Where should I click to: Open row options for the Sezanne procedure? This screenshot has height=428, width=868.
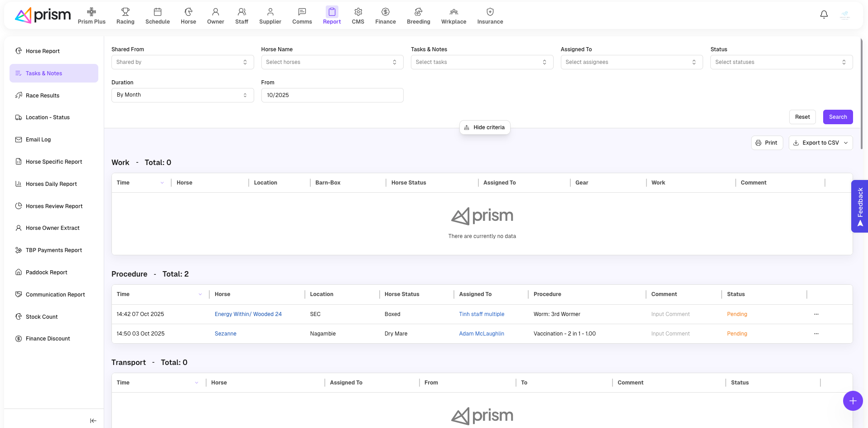pos(816,334)
